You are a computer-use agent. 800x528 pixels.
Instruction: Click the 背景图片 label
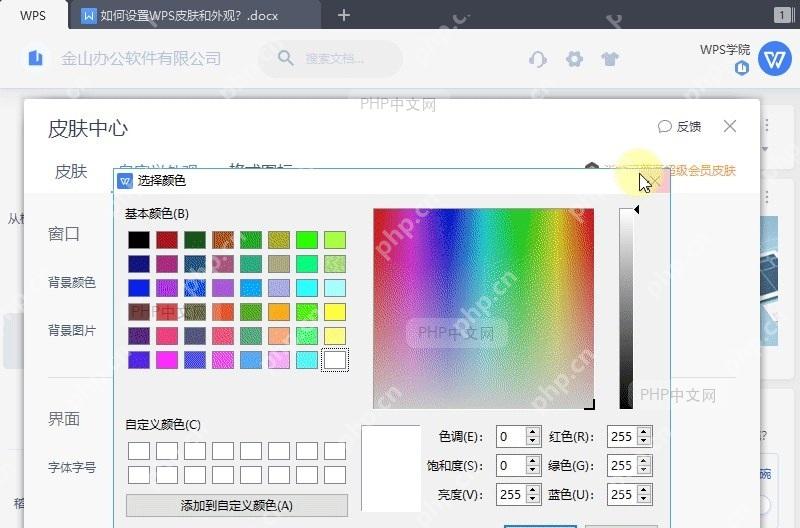[72, 331]
